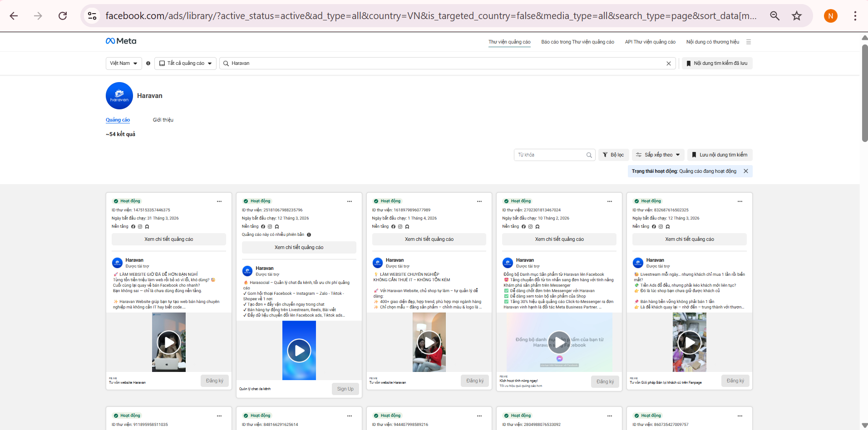Open site information icon in address bar

pyautogui.click(x=92, y=16)
